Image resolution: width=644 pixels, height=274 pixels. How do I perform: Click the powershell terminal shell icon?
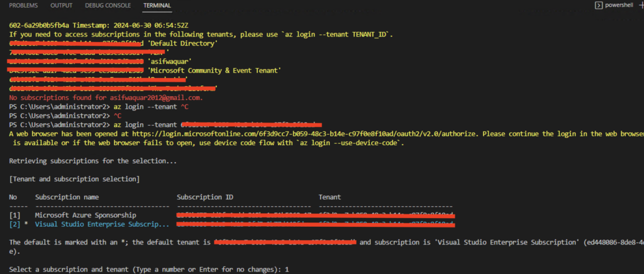[x=599, y=5]
